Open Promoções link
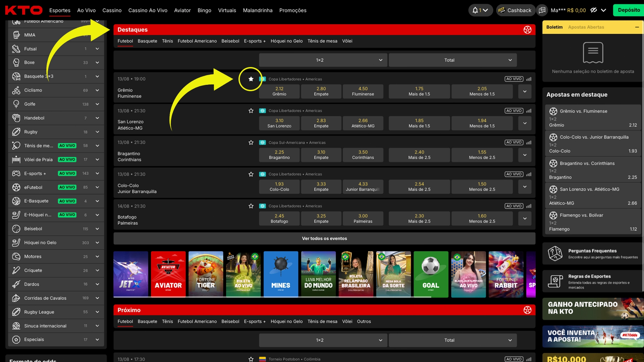The width and height of the screenshot is (644, 362). click(x=293, y=10)
